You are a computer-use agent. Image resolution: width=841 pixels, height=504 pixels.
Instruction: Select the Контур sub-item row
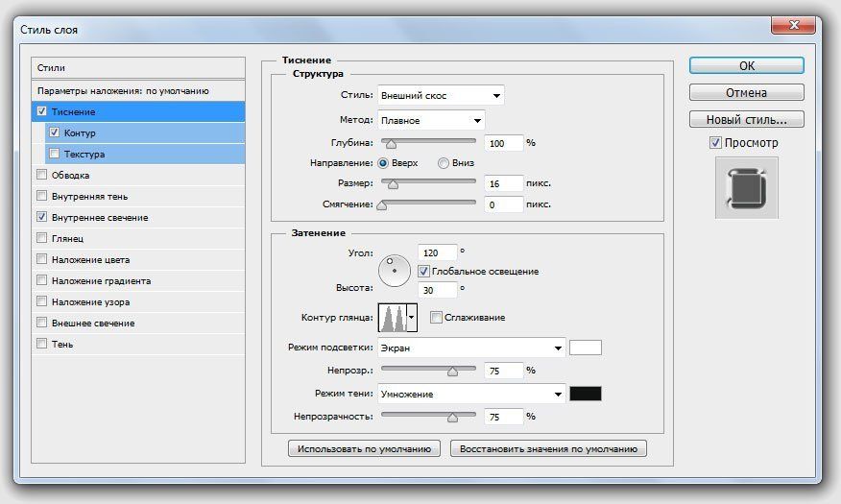(x=145, y=132)
